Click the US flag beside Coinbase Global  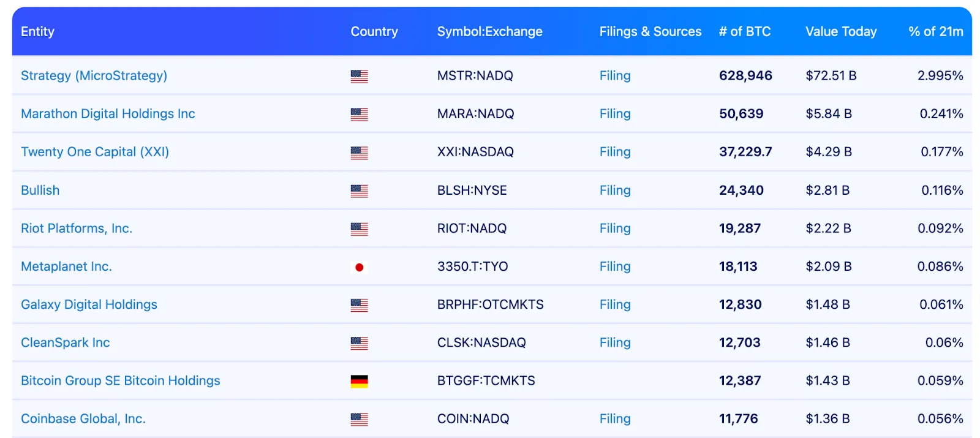coord(359,419)
